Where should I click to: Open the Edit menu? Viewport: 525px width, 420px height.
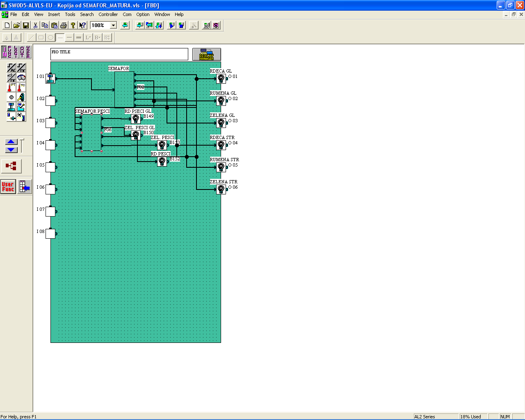[x=25, y=14]
